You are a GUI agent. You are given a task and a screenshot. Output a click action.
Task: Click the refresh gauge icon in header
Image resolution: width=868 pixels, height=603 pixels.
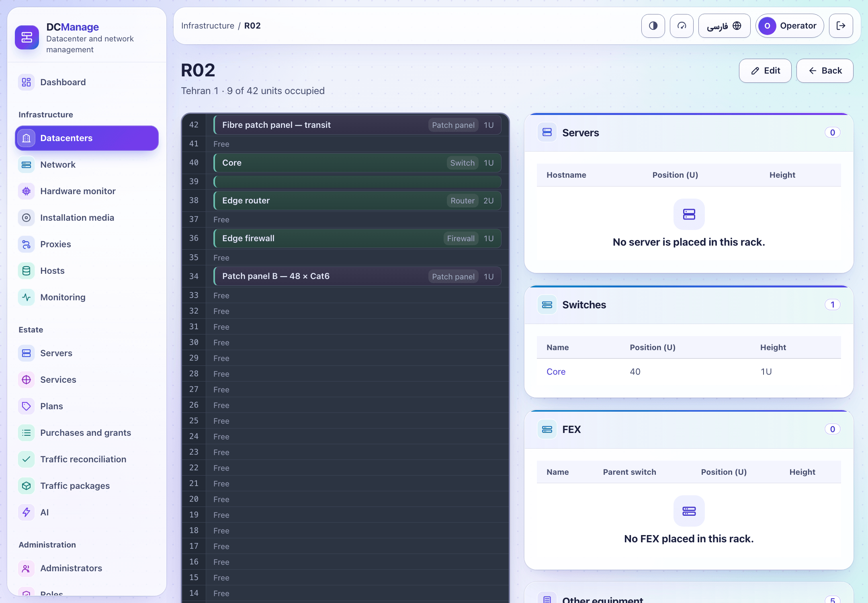coord(682,26)
